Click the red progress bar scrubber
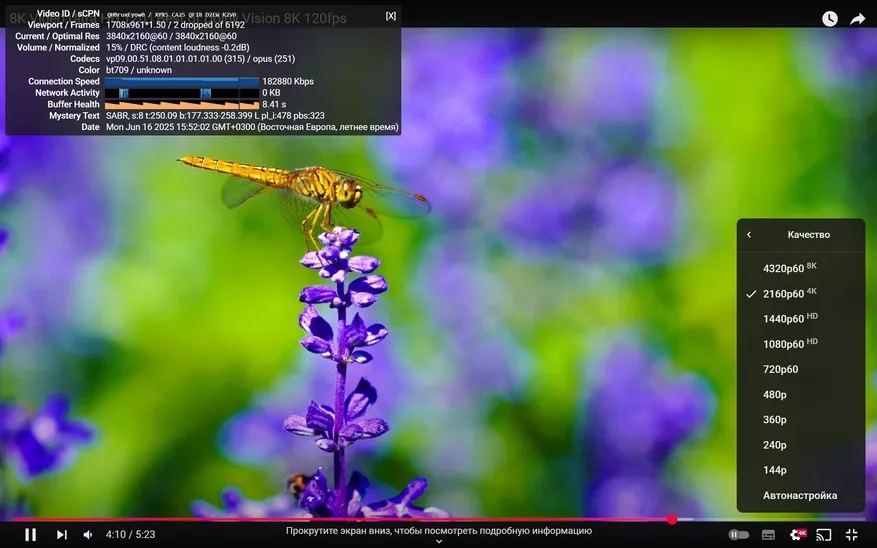Image resolution: width=877 pixels, height=548 pixels. [672, 519]
